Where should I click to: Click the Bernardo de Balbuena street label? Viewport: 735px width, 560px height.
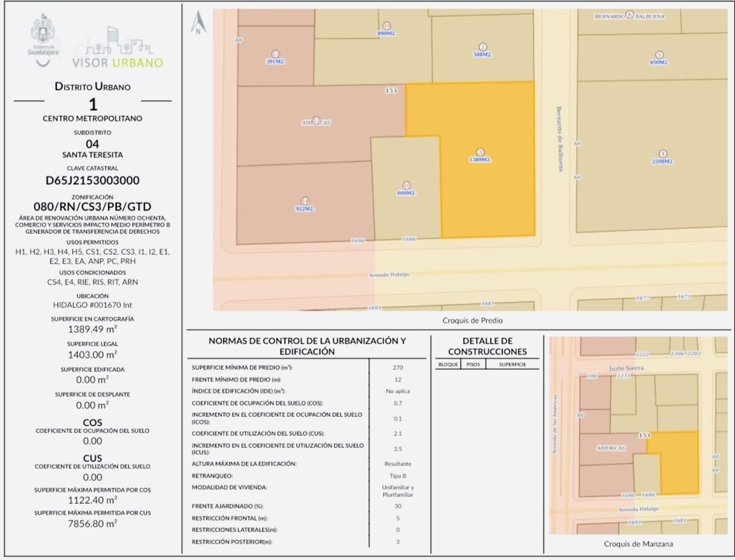559,139
